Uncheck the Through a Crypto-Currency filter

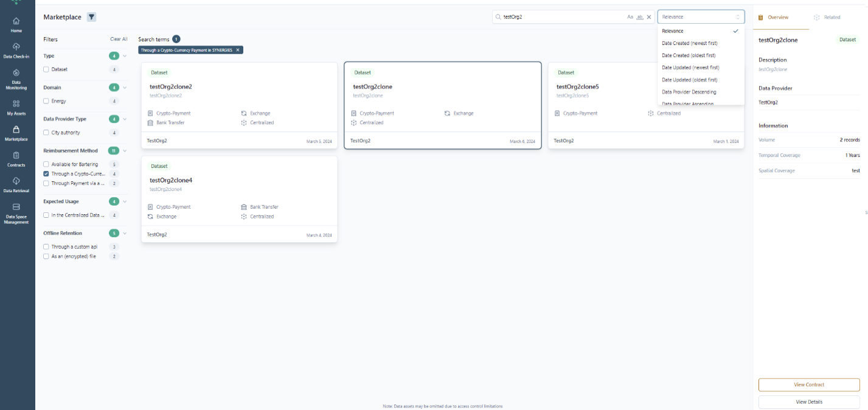pyautogui.click(x=46, y=174)
